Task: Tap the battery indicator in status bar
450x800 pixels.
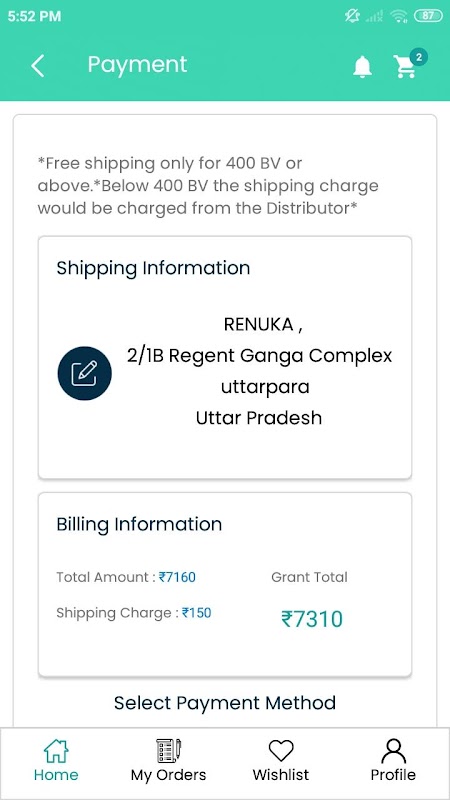Action: (429, 16)
